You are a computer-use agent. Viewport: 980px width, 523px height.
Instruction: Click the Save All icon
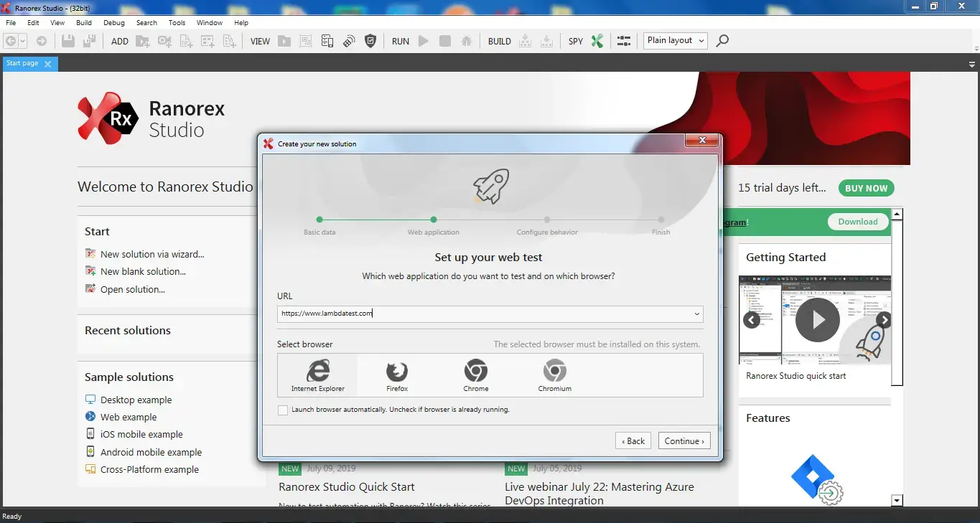tap(88, 41)
